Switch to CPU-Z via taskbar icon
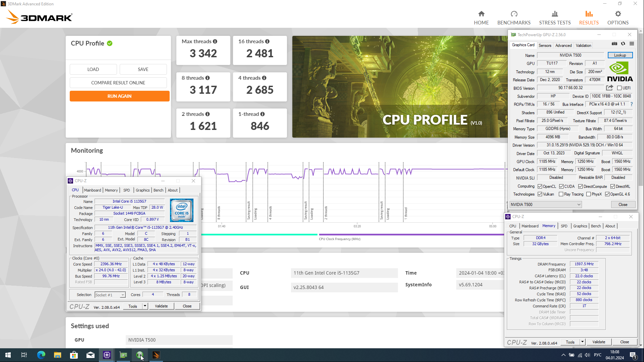This screenshot has height=362, width=644. [x=107, y=355]
